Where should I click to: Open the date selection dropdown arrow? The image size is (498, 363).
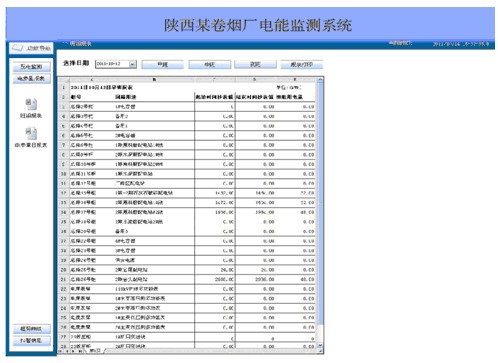pyautogui.click(x=133, y=64)
